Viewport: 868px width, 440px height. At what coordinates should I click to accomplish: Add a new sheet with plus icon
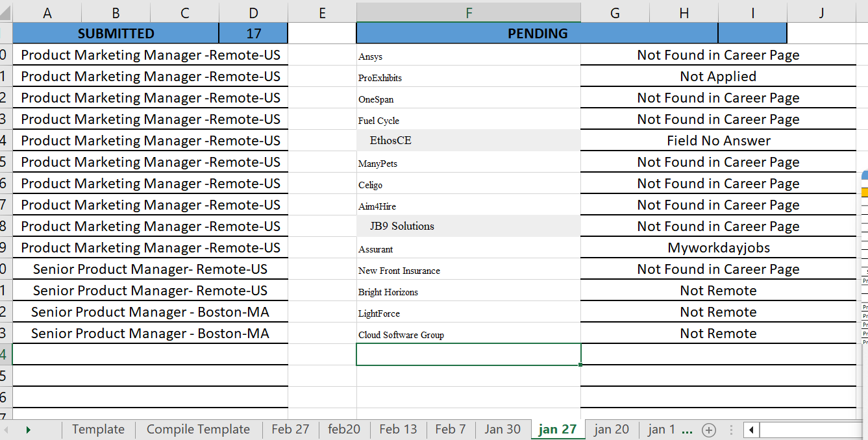point(709,430)
